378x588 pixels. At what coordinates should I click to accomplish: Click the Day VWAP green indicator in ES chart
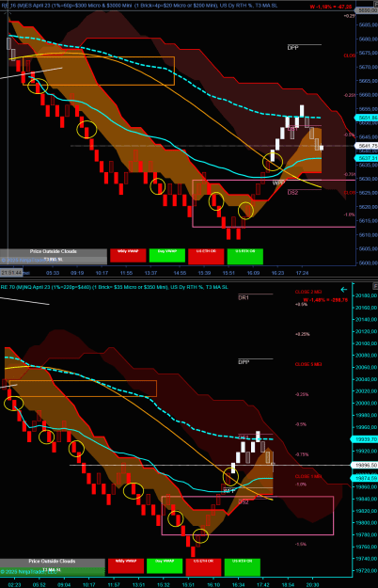(167, 255)
